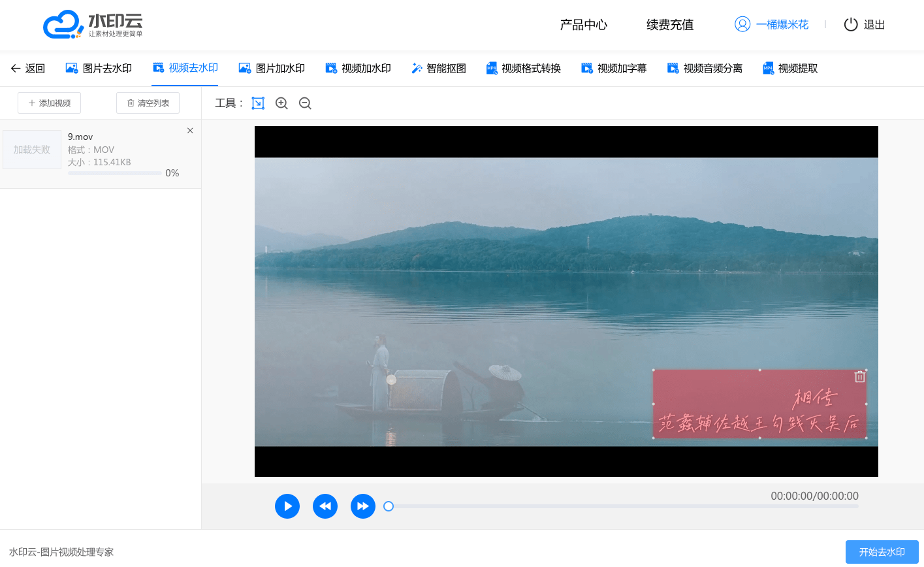Click the video progress slider handle
The width and height of the screenshot is (924, 567).
tap(389, 506)
